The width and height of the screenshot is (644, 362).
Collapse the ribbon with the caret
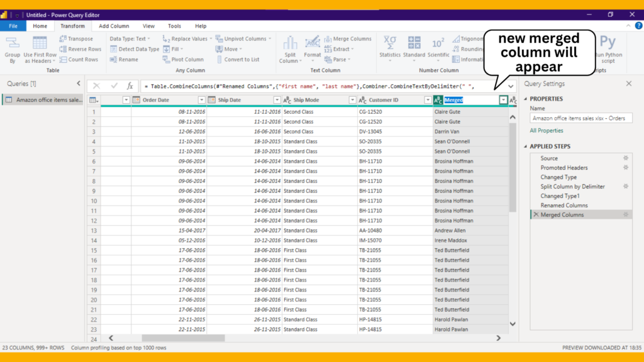click(628, 26)
